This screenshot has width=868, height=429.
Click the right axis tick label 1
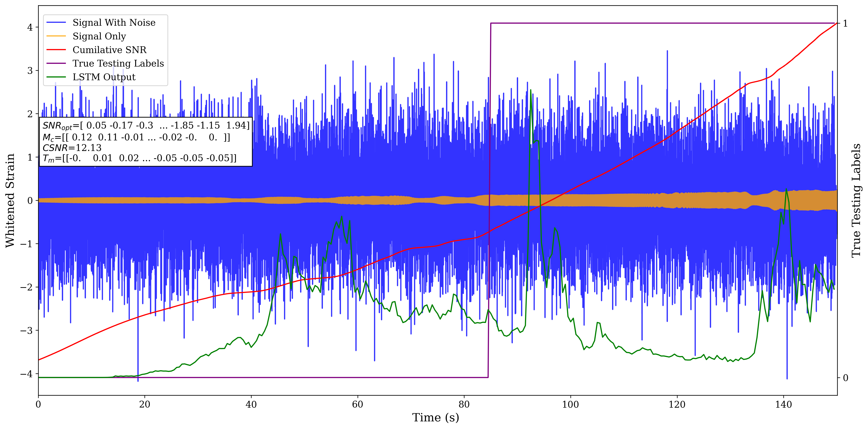pos(845,24)
